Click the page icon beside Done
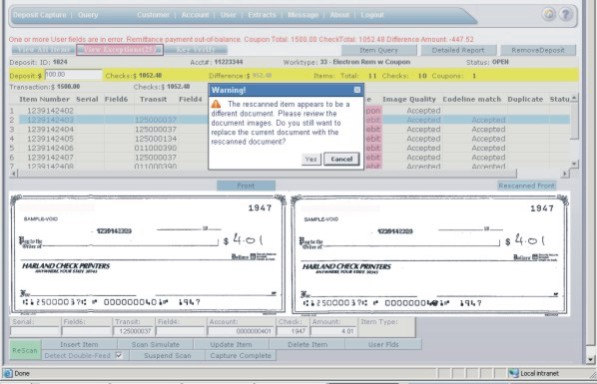Screen dimensions: 597x384 click(8, 373)
